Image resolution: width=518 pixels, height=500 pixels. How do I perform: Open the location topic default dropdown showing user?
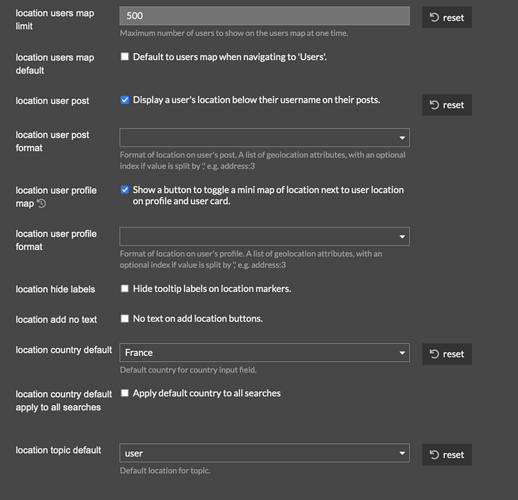(x=264, y=453)
